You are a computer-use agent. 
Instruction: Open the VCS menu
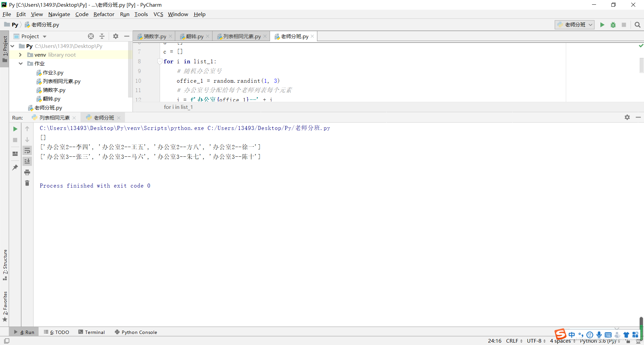tap(158, 14)
